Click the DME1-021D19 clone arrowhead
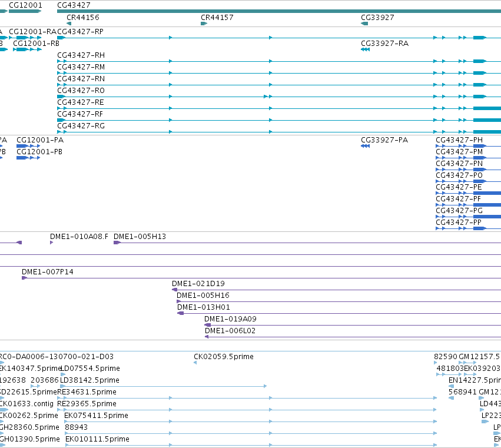The height and width of the screenshot is (448, 501). pos(174,290)
